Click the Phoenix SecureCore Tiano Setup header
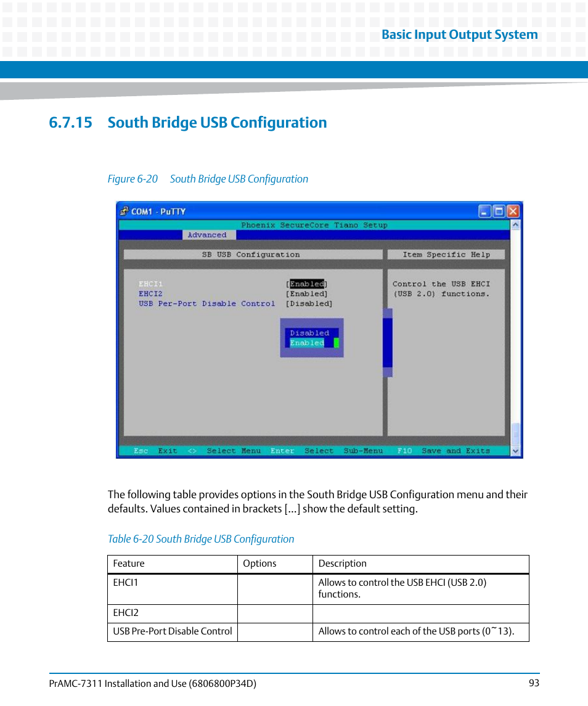 316,224
